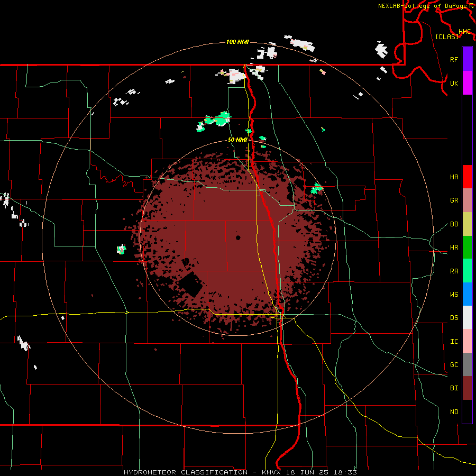Click the RA legend label
This screenshot has width=476, height=476.
pyautogui.click(x=454, y=271)
